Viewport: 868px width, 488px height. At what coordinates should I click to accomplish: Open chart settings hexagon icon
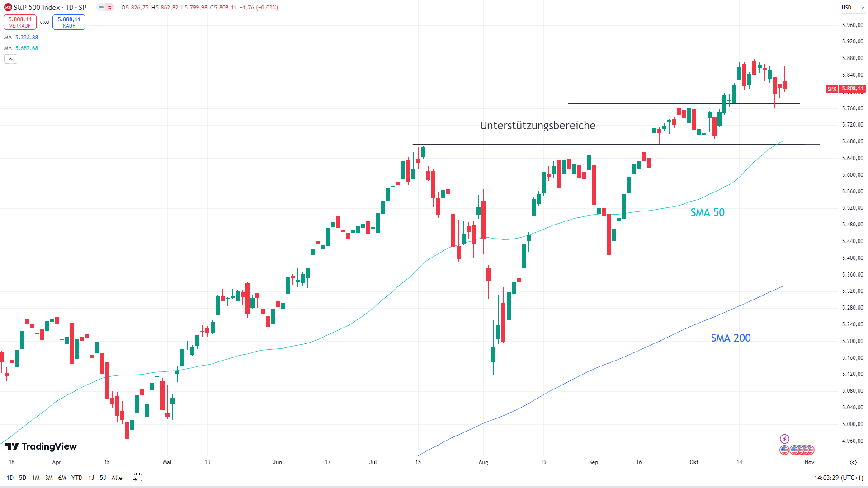853,462
